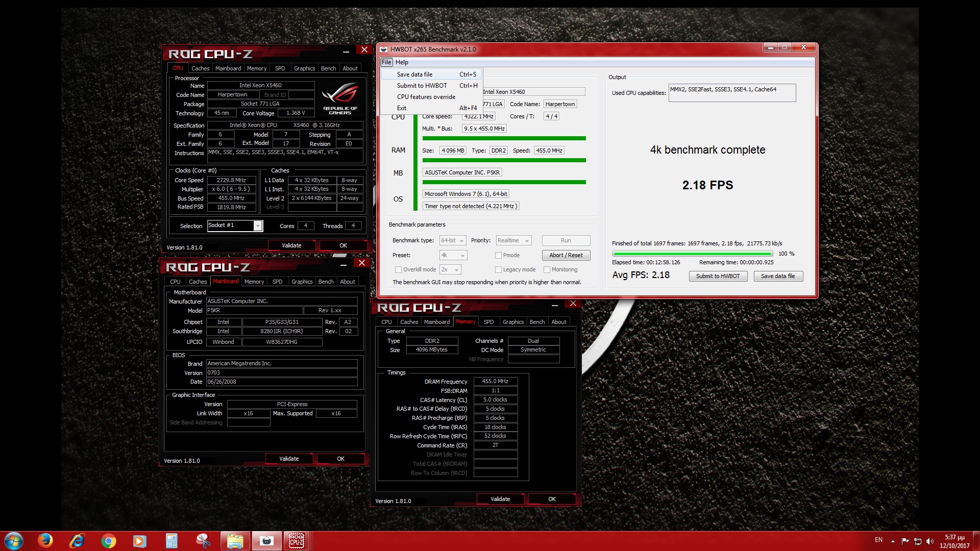Minimize the CPU-Z Mainboard window
980x551 pixels.
click(x=344, y=264)
